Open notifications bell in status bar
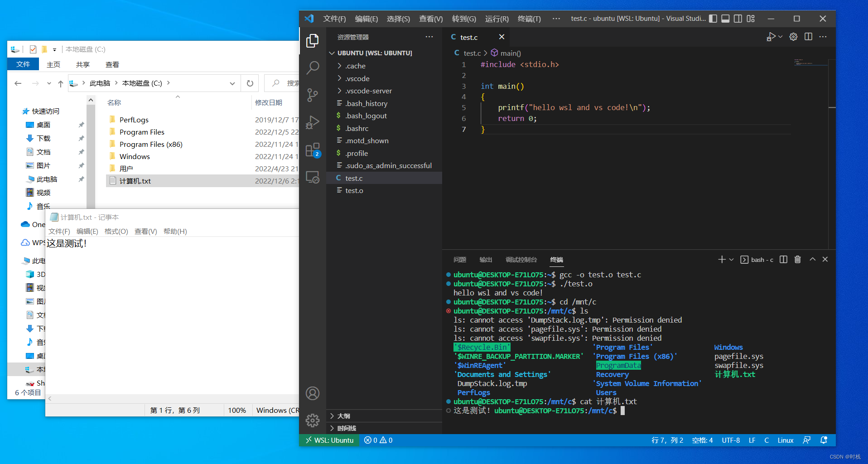868x464 pixels. coord(824,440)
